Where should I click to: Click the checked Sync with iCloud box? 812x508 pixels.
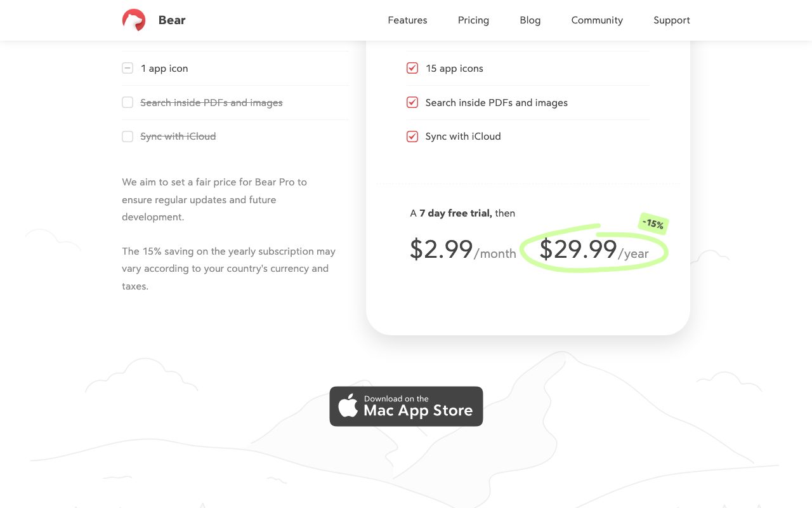412,137
